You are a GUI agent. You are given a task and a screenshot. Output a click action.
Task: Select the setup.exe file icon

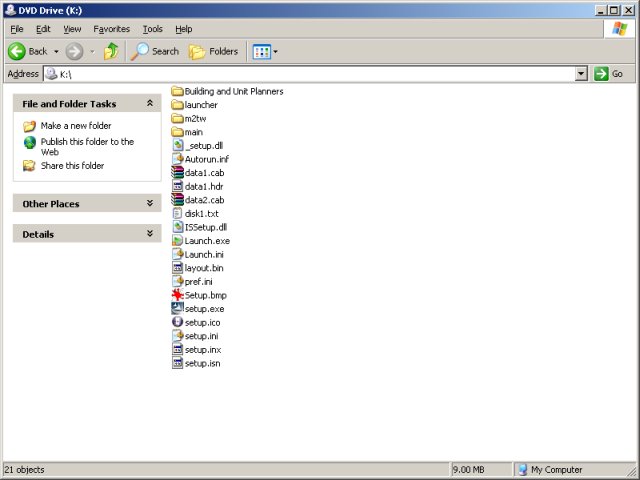pos(177,309)
